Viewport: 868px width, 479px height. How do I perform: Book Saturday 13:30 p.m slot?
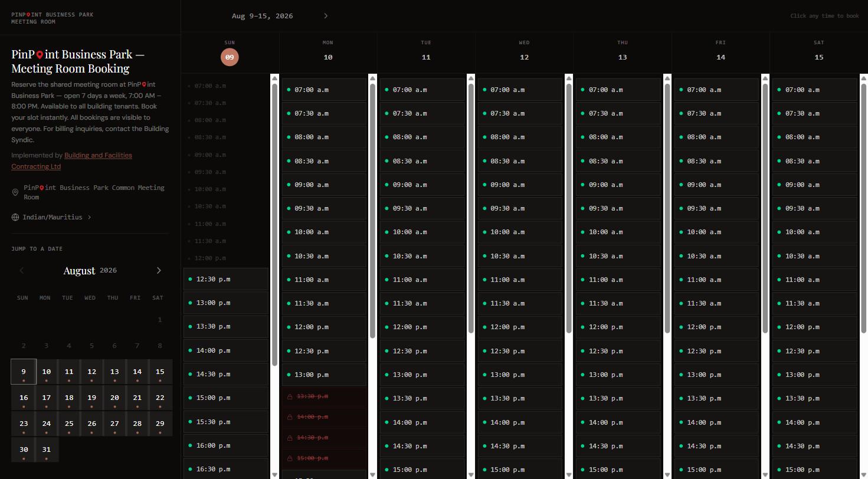[815, 398]
